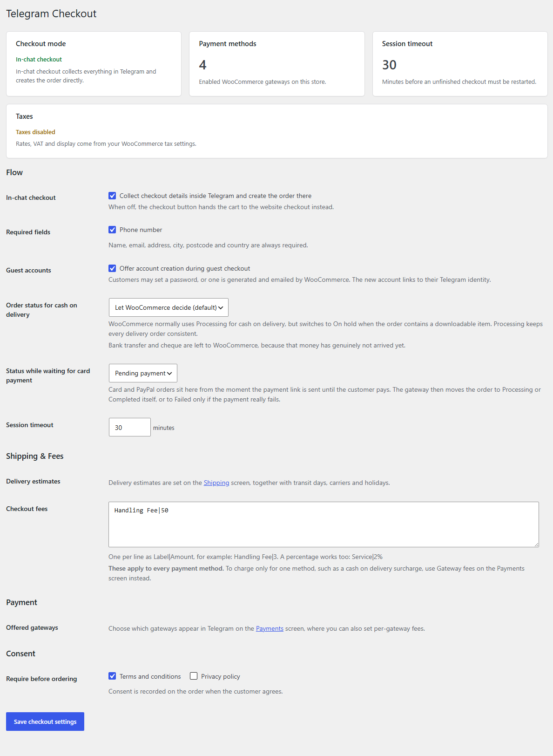This screenshot has width=553, height=756.
Task: Uncheck Terms and conditions consent
Action: tap(112, 676)
